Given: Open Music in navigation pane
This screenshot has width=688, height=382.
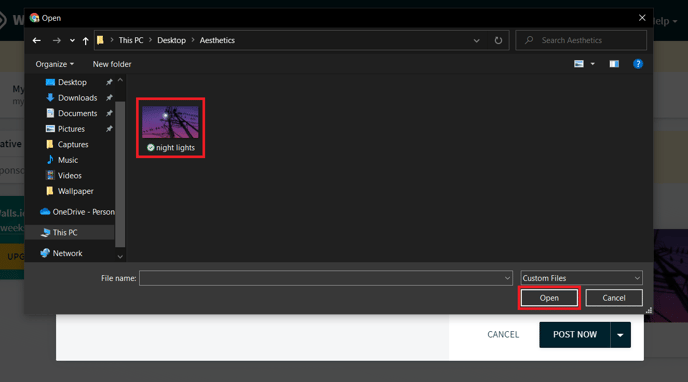Looking at the screenshot, I should tap(68, 160).
